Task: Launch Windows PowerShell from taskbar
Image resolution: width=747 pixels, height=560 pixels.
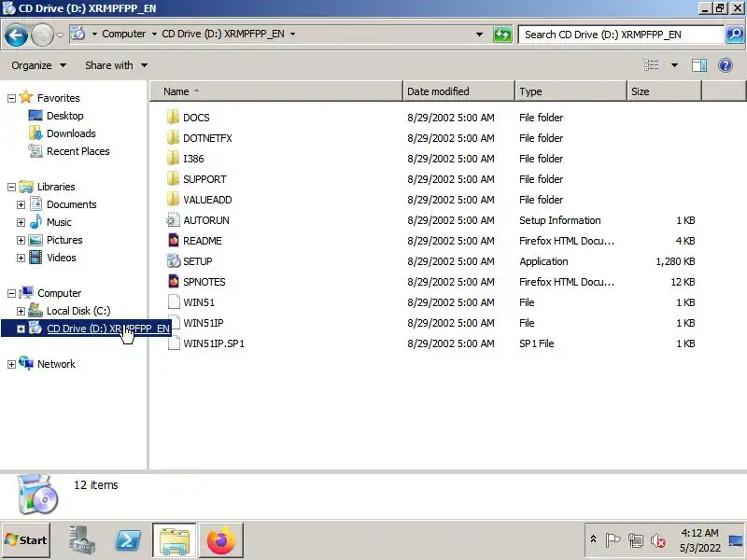Action: point(128,540)
